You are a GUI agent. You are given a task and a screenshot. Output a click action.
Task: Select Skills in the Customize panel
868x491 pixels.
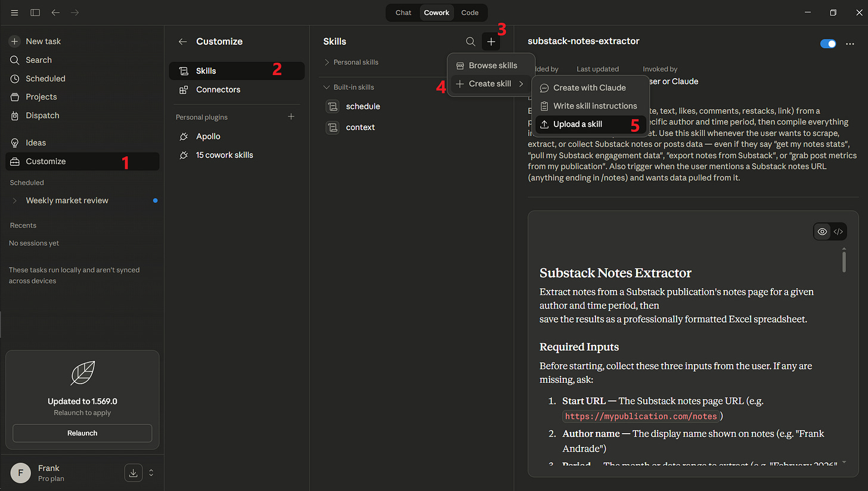(237, 70)
